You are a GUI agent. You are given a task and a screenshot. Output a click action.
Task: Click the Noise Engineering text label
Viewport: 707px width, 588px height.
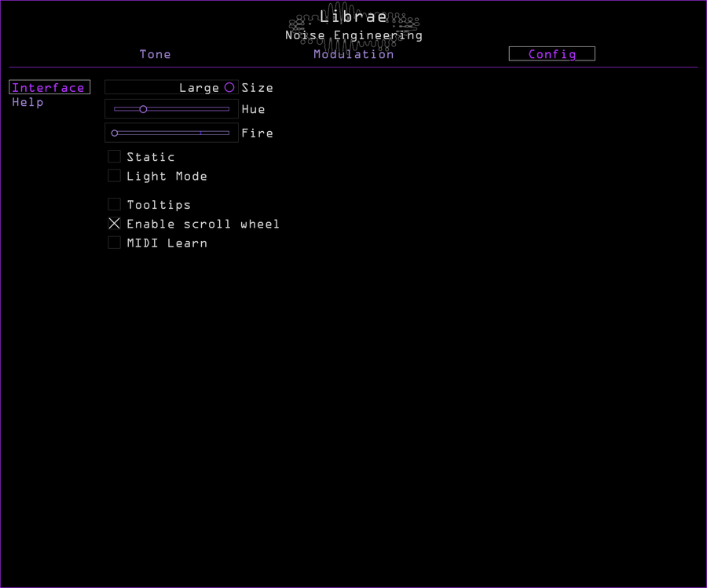pos(355,35)
